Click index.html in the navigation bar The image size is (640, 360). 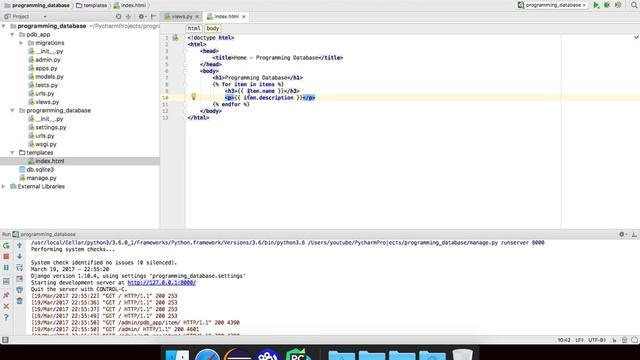point(130,5)
